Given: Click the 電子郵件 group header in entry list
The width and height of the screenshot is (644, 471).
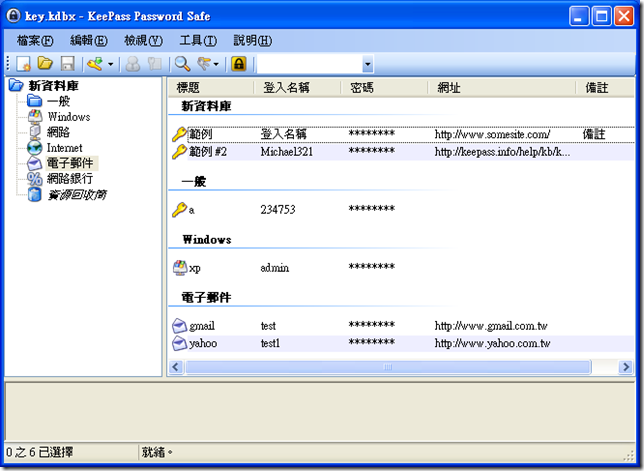Looking at the screenshot, I should pos(206,297).
